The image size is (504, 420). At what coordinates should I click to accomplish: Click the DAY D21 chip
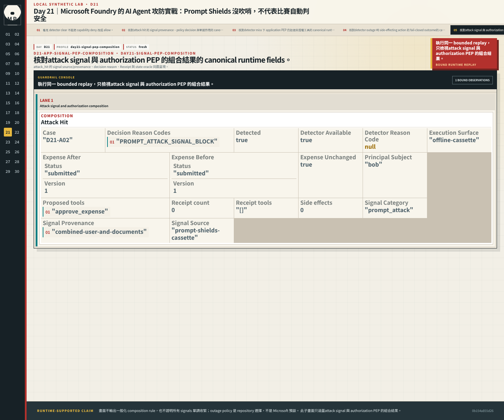[43, 47]
